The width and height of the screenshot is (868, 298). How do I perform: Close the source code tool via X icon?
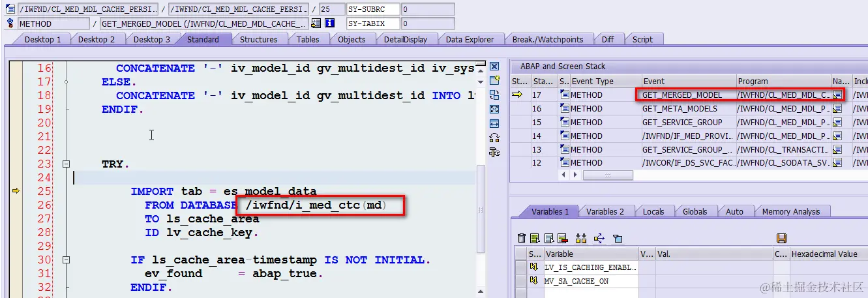click(494, 67)
